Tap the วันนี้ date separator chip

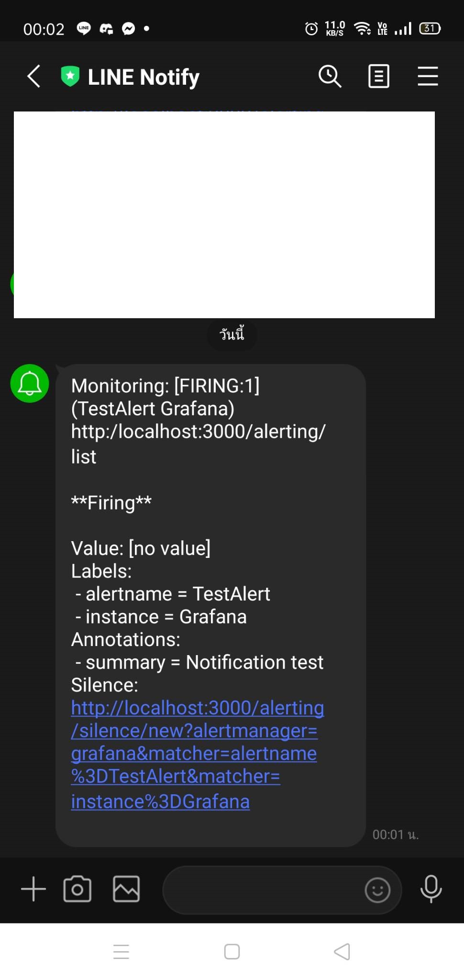point(232,334)
